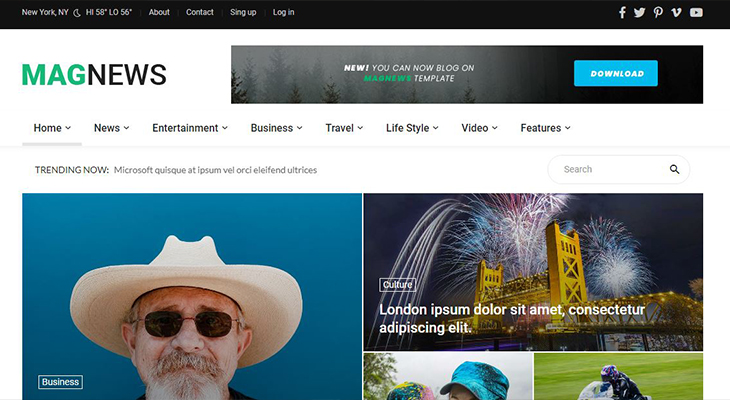The width and height of the screenshot is (730, 400).
Task: Open the Contact link in top bar
Action: (200, 13)
